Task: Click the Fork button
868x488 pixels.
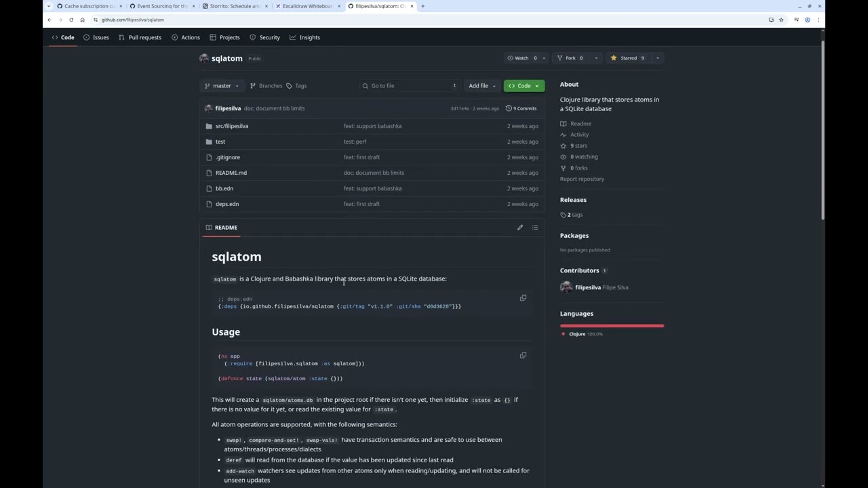Action: click(x=570, y=58)
